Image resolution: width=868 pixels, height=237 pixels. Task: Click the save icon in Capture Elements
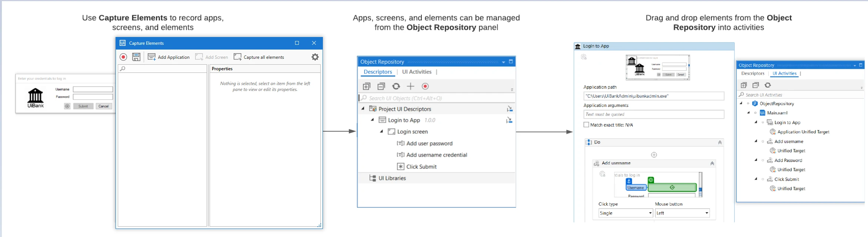[x=136, y=57]
